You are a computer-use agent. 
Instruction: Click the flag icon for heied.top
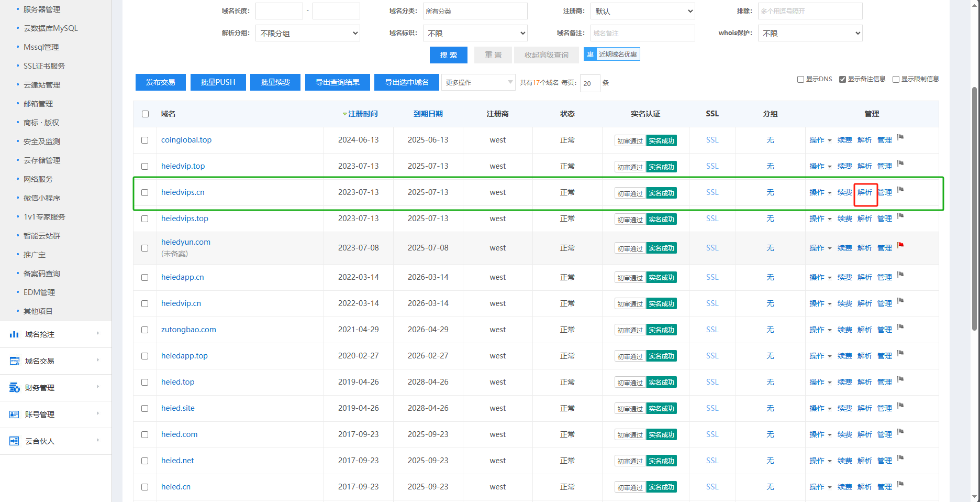(x=900, y=379)
